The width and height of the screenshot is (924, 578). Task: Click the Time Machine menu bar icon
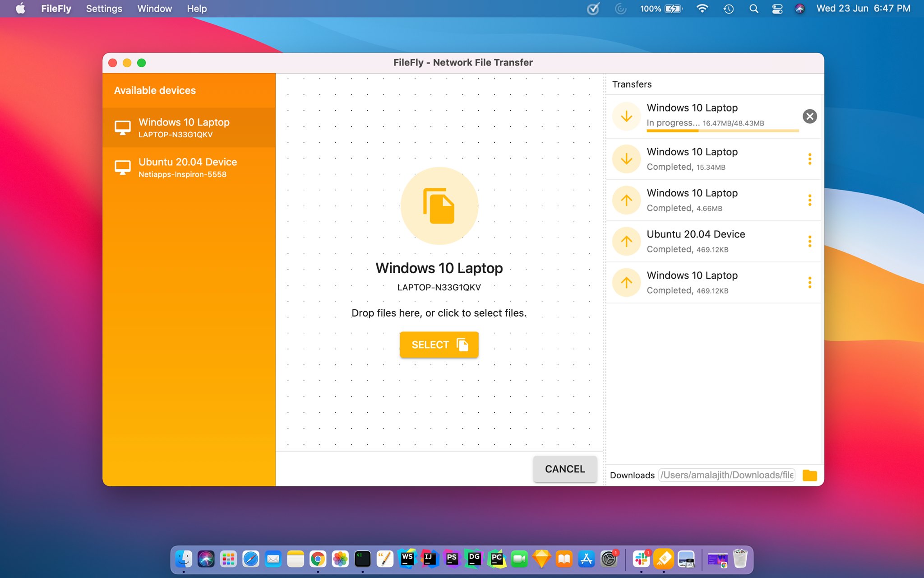[729, 9]
